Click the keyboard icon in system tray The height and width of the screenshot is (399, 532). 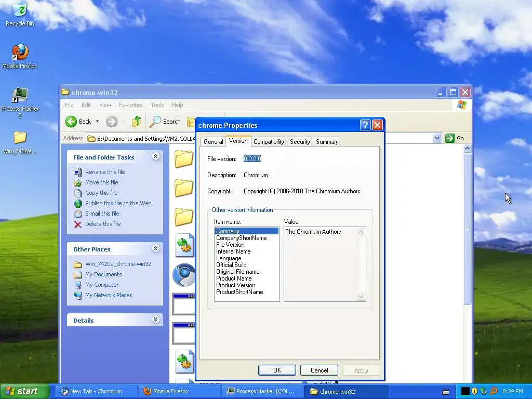[446, 392]
